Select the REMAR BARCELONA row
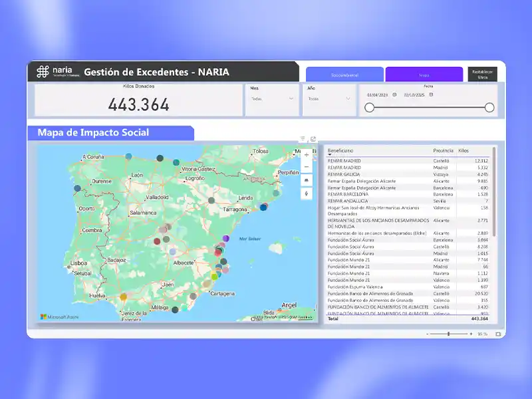Image resolution: width=532 pixels, height=399 pixels. point(408,194)
